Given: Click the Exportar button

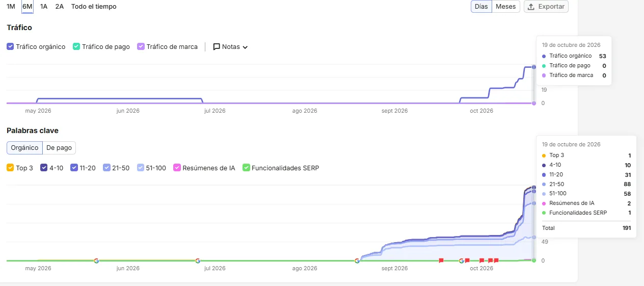Looking at the screenshot, I should [x=546, y=7].
